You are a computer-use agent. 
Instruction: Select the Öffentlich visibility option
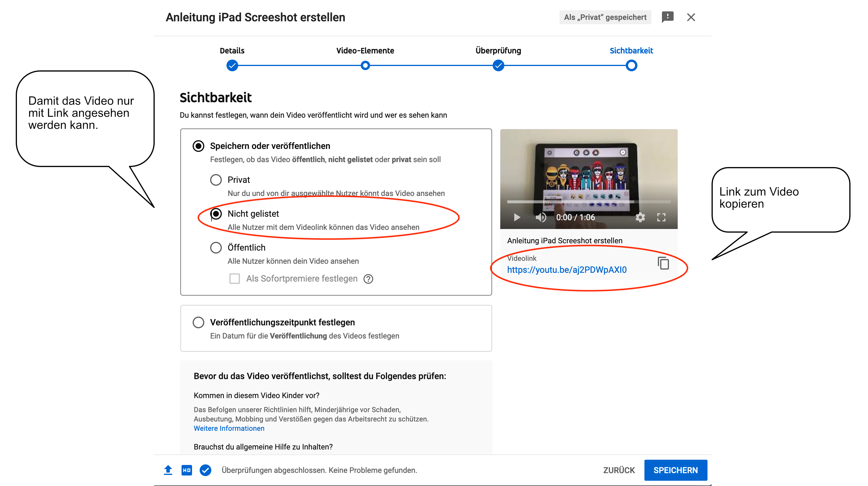216,248
